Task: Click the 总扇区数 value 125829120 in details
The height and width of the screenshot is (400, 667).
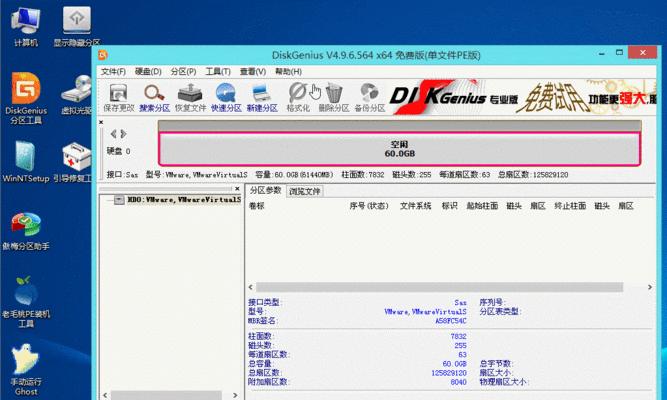Action: pyautogui.click(x=449, y=373)
